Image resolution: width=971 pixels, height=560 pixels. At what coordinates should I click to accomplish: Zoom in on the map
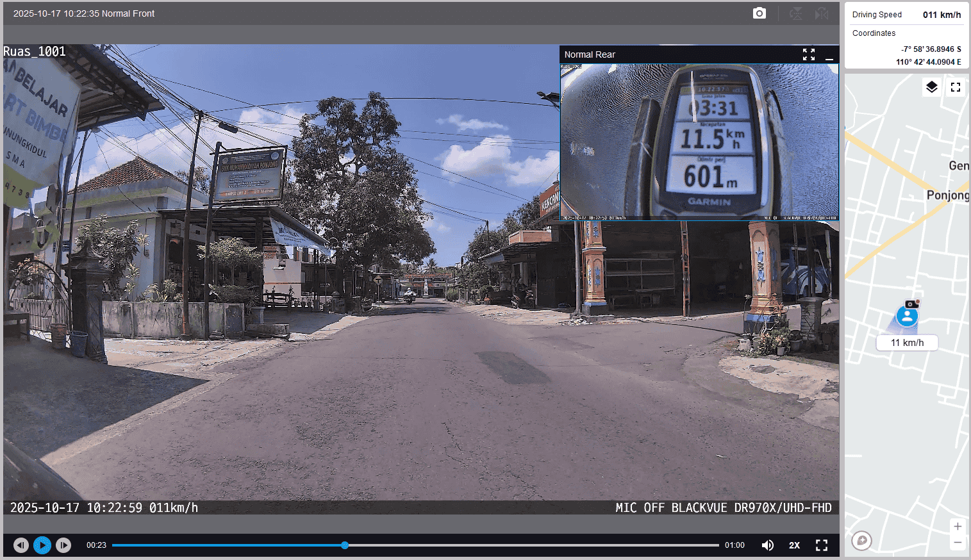coord(957,527)
